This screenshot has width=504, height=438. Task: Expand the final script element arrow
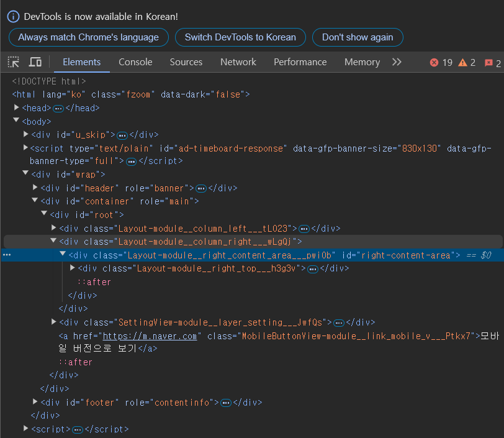coord(25,428)
